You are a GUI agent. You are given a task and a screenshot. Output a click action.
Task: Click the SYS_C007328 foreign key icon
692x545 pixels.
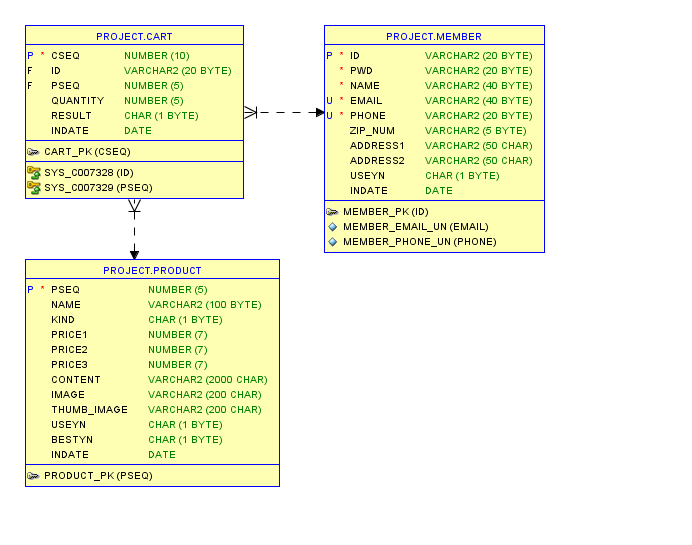click(x=34, y=172)
